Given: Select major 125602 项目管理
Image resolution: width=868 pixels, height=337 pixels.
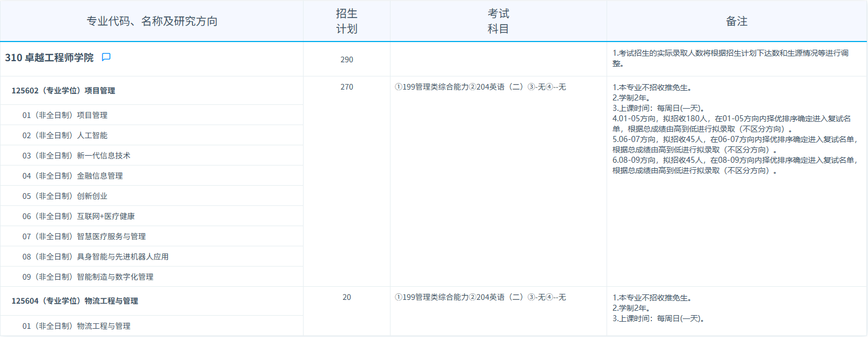Looking at the screenshot, I should click(63, 91).
